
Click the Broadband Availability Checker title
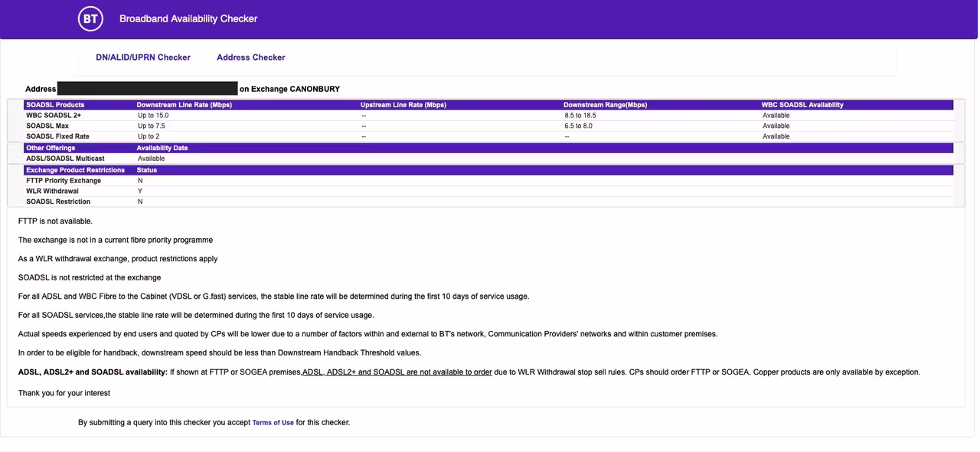point(188,18)
